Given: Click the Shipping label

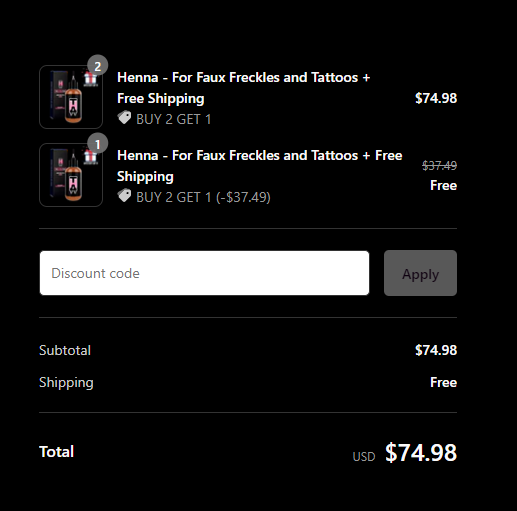Looking at the screenshot, I should coord(66,382).
